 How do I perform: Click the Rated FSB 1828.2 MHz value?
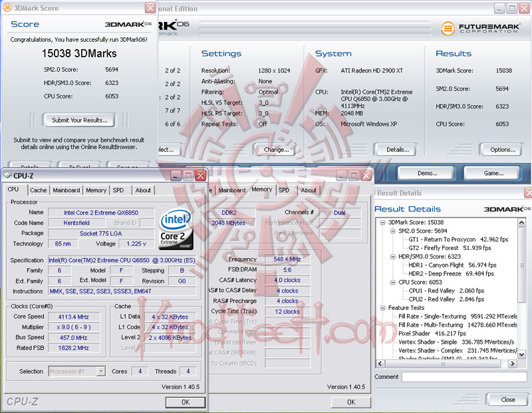pos(74,348)
